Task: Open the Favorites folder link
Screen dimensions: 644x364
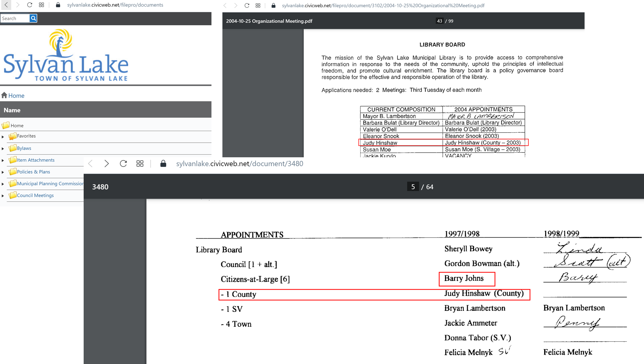Action: 26,136
